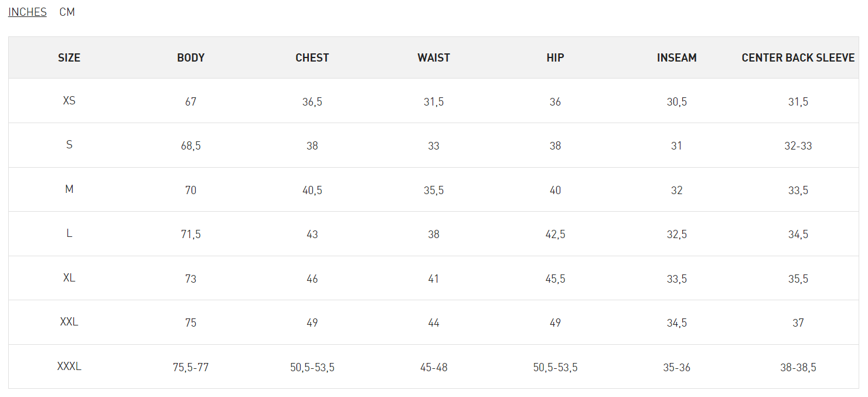868x397 pixels.
Task: Click the SIZE column header
Action: [69, 58]
